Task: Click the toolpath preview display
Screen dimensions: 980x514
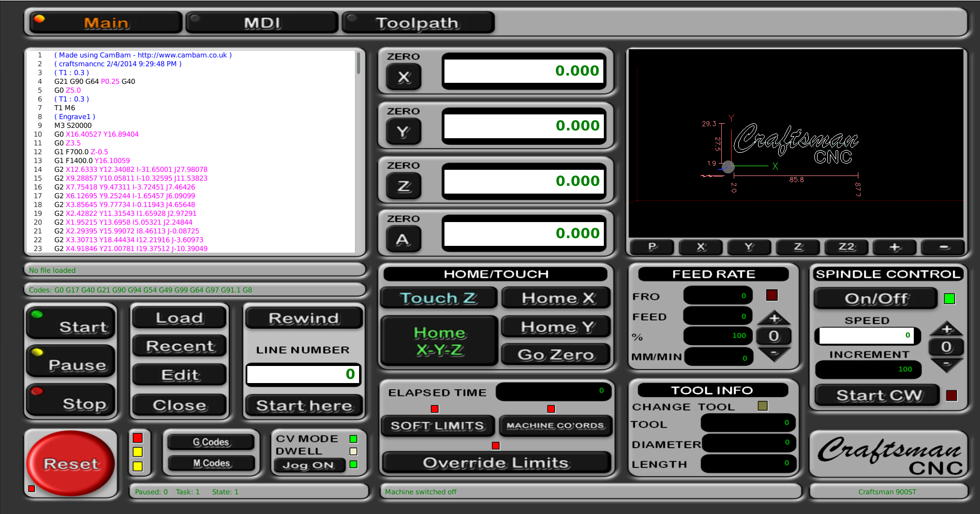Action: coord(796,143)
